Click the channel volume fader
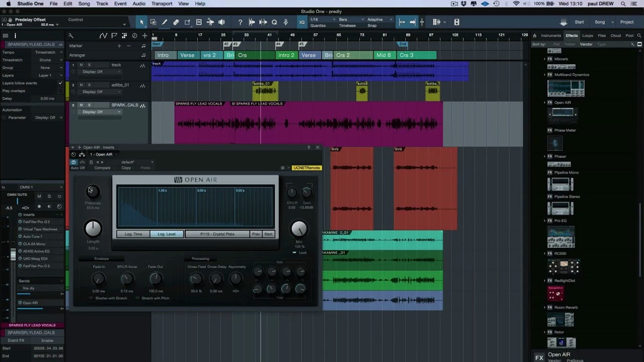The width and height of the screenshot is (644, 362). pyautogui.click(x=13, y=254)
